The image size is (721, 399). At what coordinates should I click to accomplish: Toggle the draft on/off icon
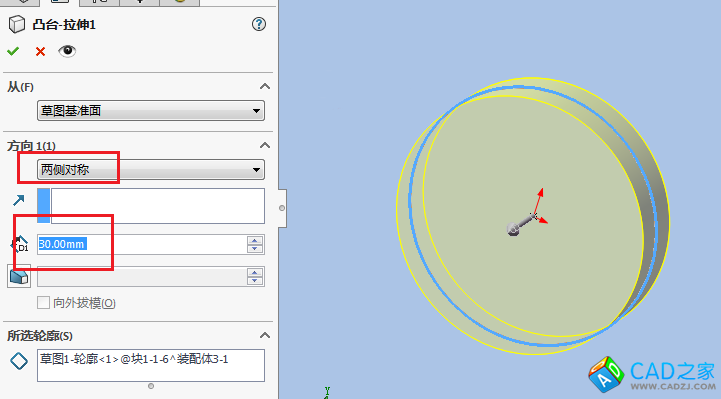(19, 276)
